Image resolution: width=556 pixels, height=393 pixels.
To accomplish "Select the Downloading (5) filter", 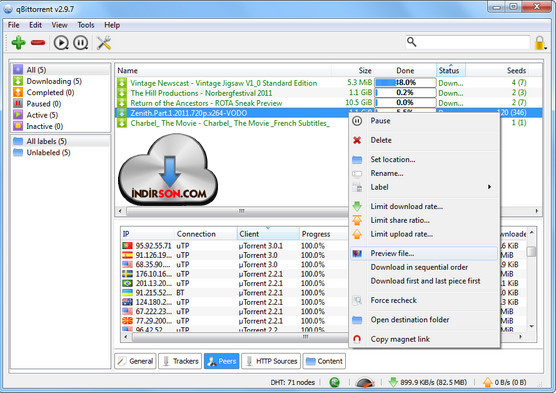I will click(60, 81).
